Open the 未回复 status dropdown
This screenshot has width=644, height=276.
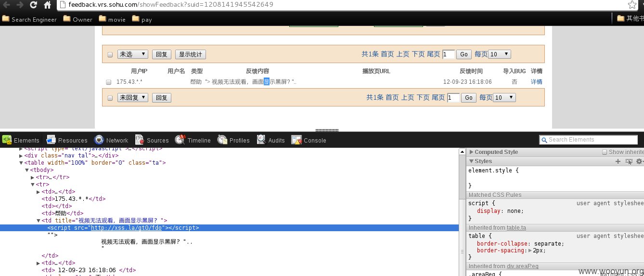pyautogui.click(x=133, y=98)
